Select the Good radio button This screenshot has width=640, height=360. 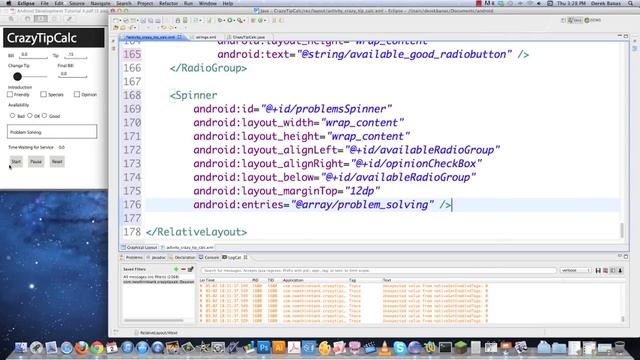pyautogui.click(x=44, y=116)
